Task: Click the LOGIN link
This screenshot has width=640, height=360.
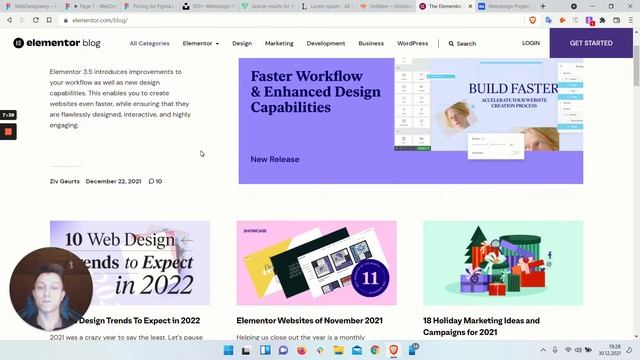Action: 531,43
